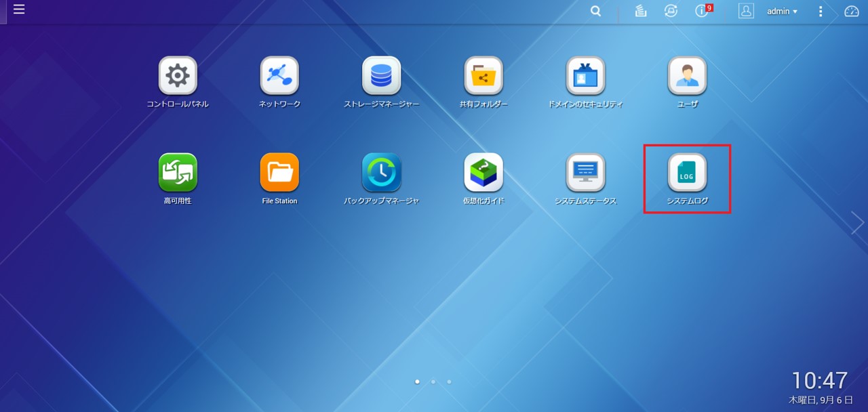868x412 pixels.
Task: Click the 10:47 clock display
Action: [x=820, y=380]
